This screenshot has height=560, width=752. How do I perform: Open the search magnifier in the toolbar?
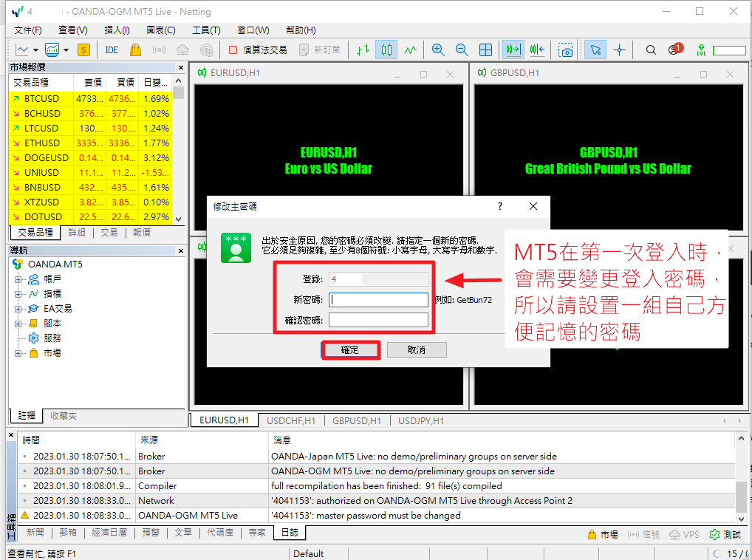tap(651, 49)
